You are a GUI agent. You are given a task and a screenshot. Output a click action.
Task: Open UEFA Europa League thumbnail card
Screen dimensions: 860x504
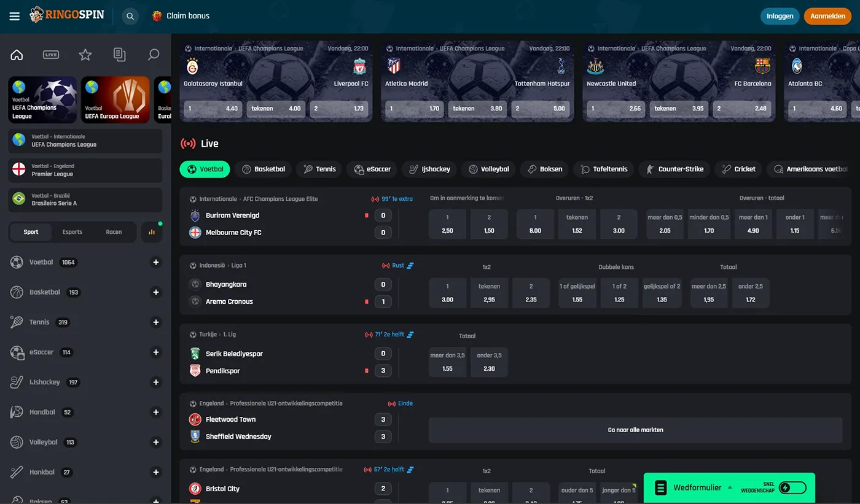115,99
